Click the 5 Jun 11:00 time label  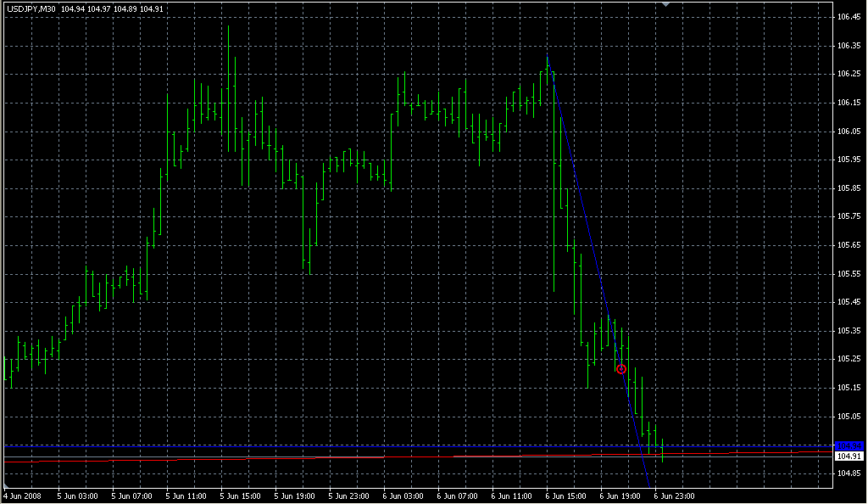click(x=186, y=496)
